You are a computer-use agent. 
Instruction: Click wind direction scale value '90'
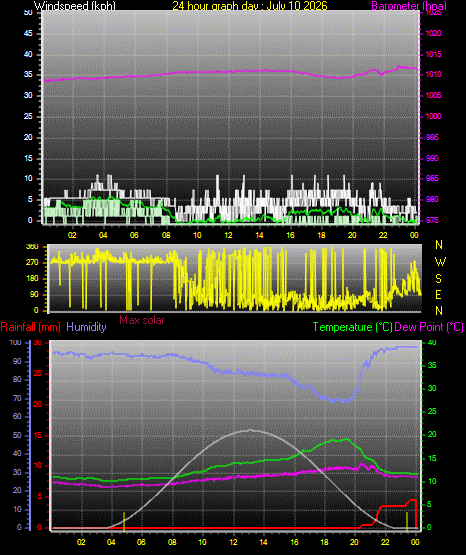(34, 294)
